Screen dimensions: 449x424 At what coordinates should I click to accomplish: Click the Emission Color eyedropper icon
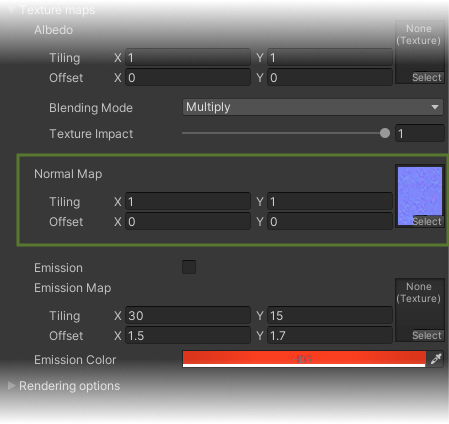coord(436,359)
